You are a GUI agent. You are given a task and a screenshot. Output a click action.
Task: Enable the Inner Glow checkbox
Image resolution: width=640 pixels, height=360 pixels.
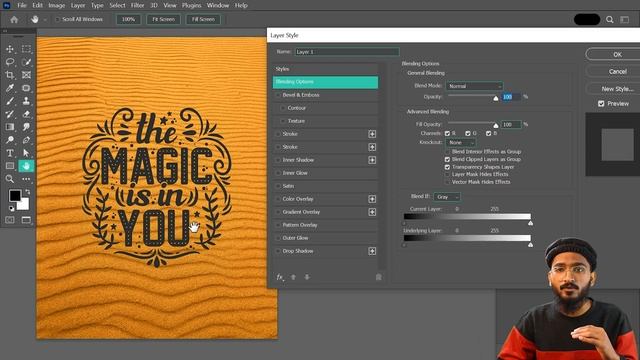[278, 173]
